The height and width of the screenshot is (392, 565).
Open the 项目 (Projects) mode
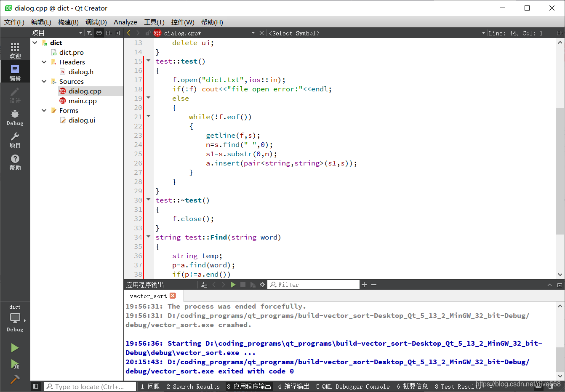pyautogui.click(x=15, y=139)
